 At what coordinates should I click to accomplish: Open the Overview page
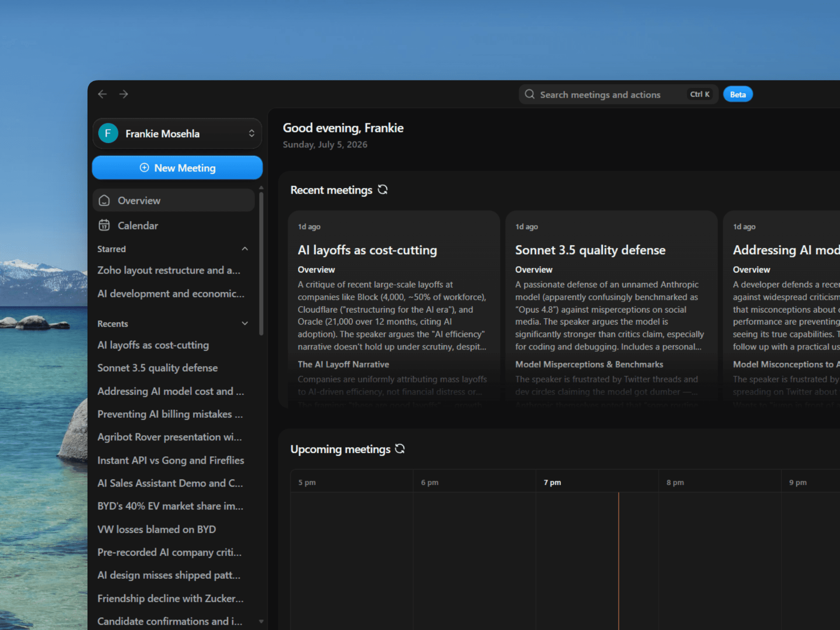click(x=174, y=200)
